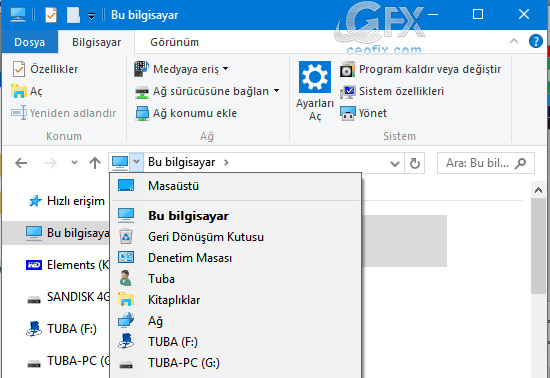Click the properties quick access toolbar icon
Image resolution: width=550 pixels, height=378 pixels.
(51, 15)
